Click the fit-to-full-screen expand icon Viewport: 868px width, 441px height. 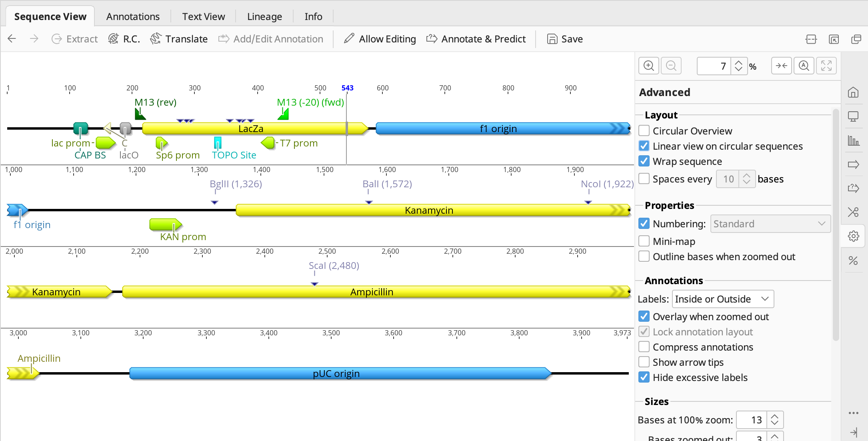826,66
